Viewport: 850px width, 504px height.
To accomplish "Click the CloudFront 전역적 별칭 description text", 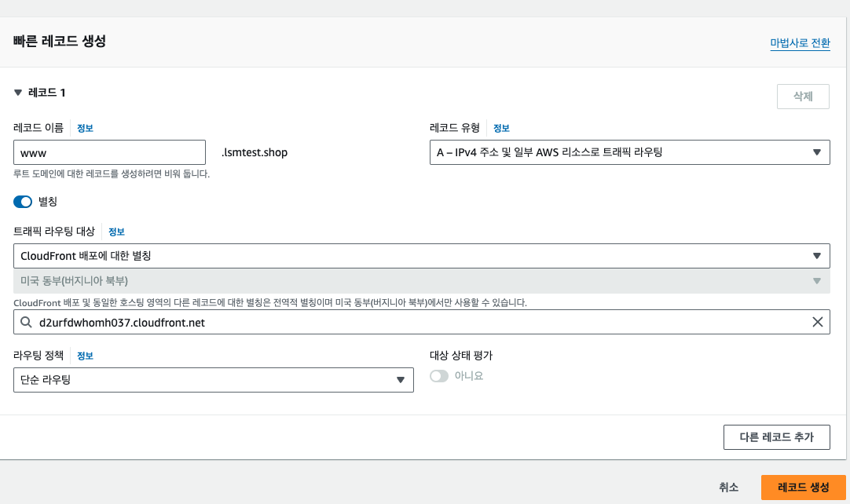I will 270,302.
